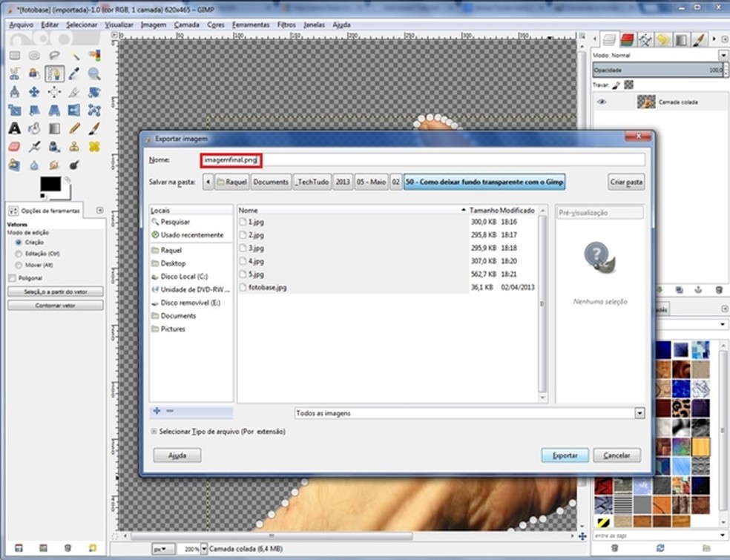Image resolution: width=730 pixels, height=560 pixels.
Task: Select the Crop tool
Action: coord(74,92)
